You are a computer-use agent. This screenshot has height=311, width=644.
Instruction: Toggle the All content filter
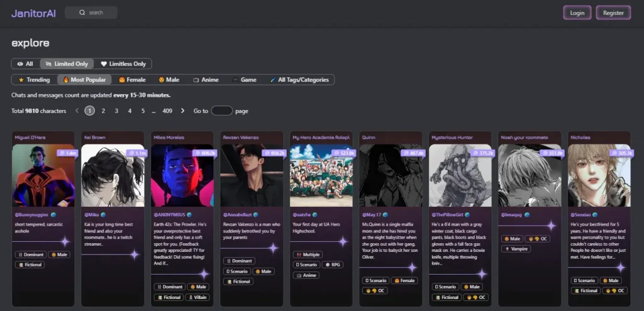26,63
